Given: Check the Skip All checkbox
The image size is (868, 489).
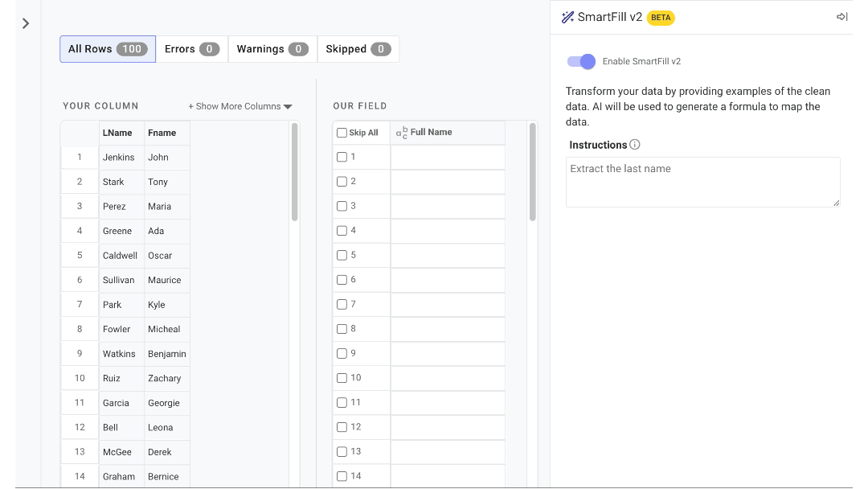Looking at the screenshot, I should coord(342,132).
